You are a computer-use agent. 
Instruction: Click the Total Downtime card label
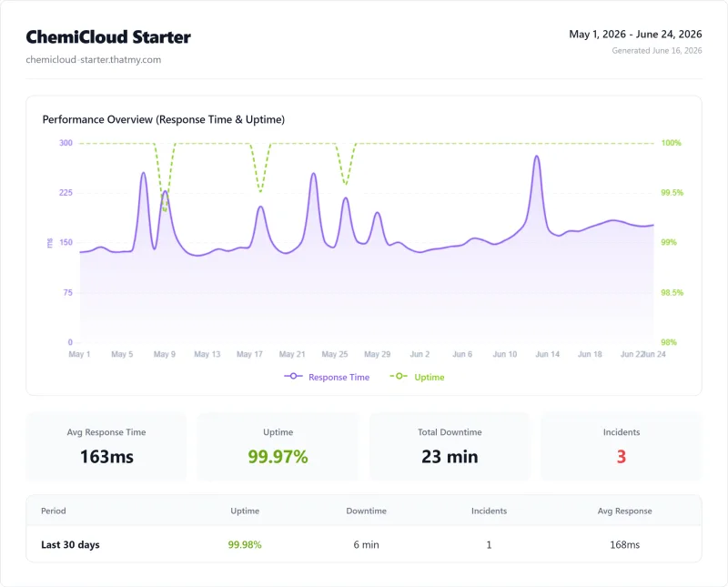pos(450,432)
